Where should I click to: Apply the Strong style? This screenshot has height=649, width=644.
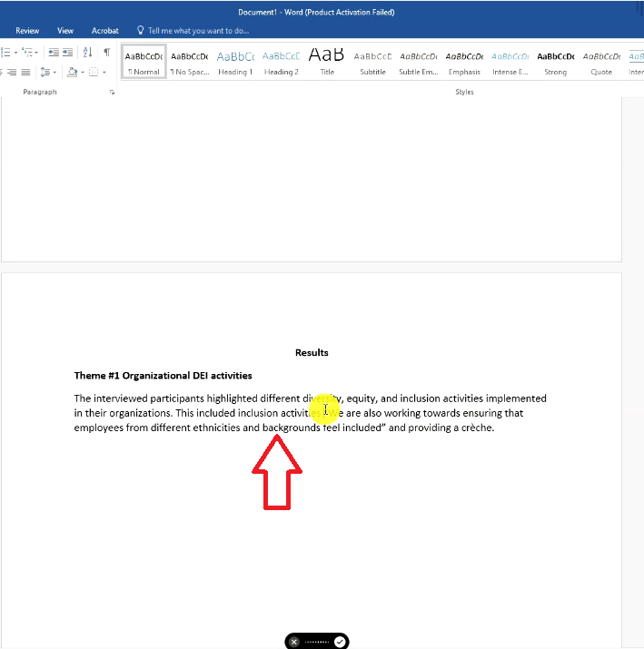[555, 62]
